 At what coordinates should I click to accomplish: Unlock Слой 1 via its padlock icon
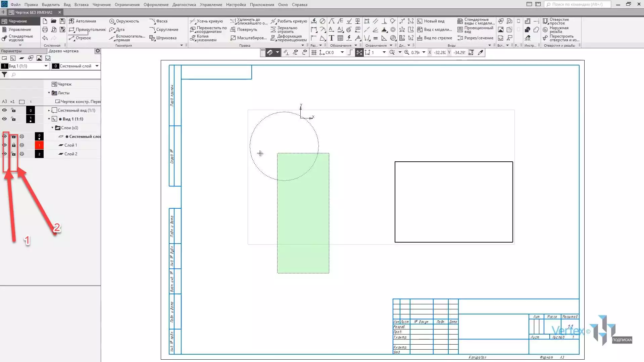point(14,145)
